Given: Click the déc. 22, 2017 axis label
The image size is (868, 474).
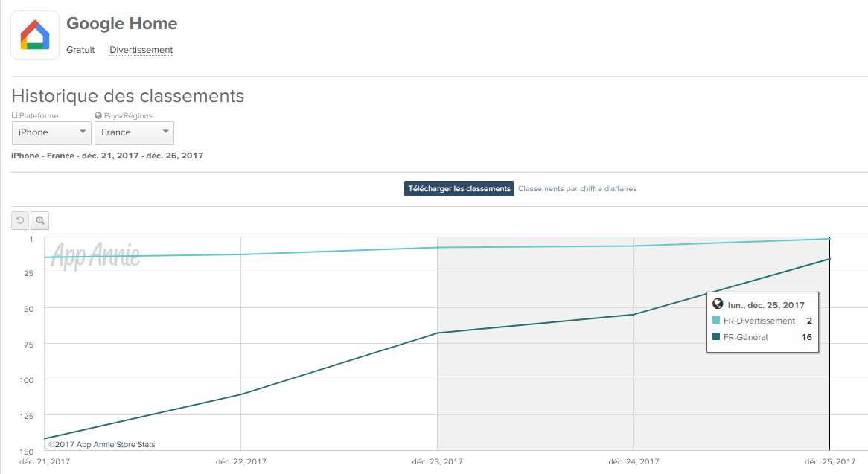Looking at the screenshot, I should tap(240, 461).
